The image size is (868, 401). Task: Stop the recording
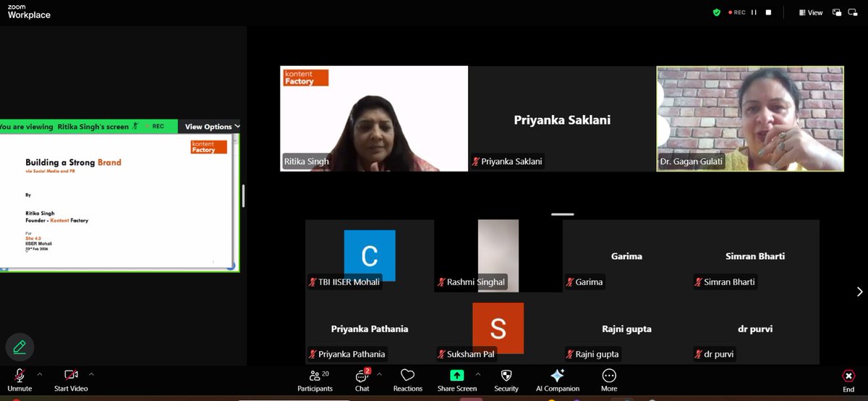pos(768,12)
